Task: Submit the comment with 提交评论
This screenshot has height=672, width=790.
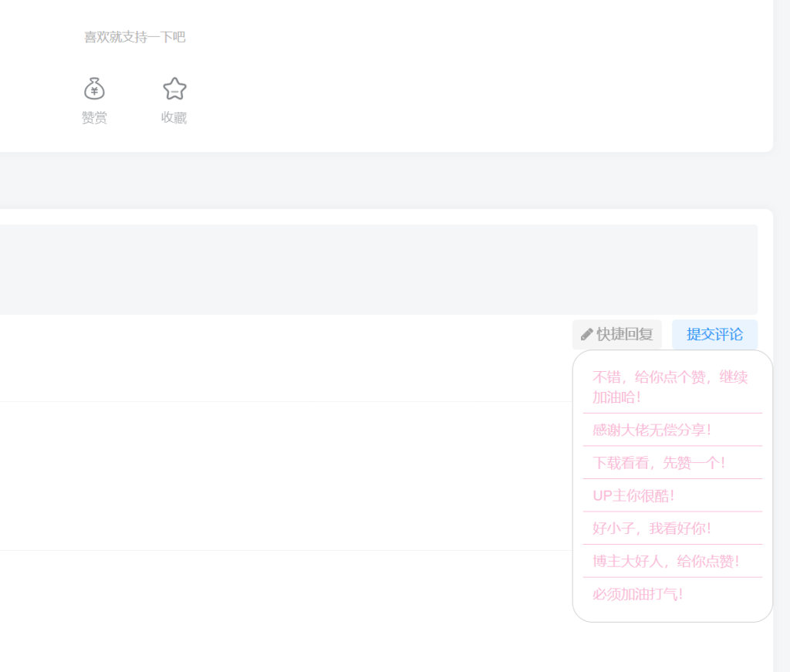Action: tap(714, 334)
